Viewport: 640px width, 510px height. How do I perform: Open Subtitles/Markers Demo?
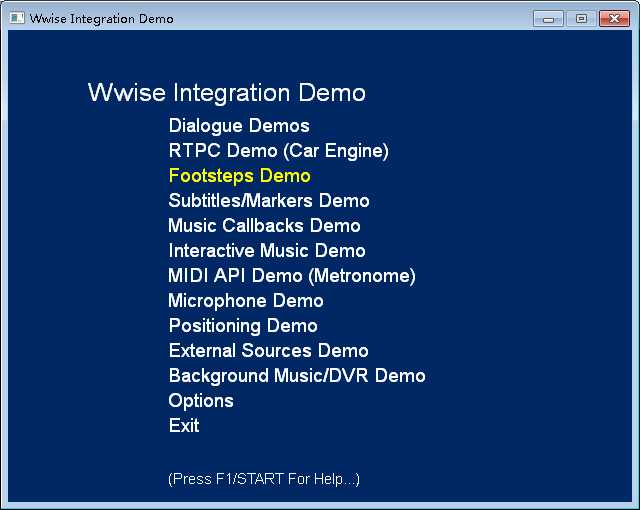pyautogui.click(x=269, y=201)
